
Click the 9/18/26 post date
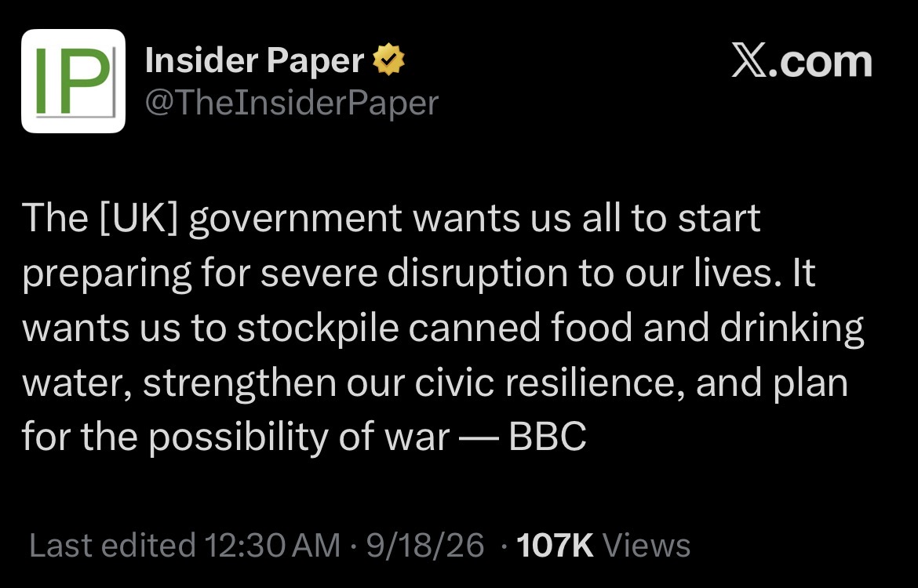coord(425,546)
